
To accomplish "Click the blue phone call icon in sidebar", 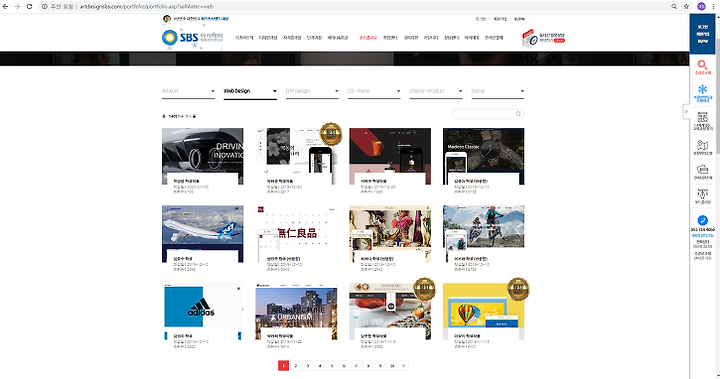I will [702, 220].
